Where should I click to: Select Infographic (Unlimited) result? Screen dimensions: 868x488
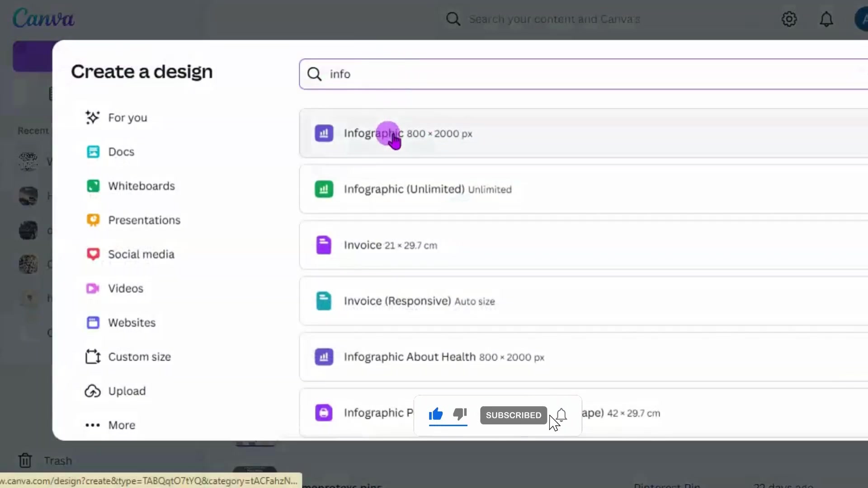[583, 189]
